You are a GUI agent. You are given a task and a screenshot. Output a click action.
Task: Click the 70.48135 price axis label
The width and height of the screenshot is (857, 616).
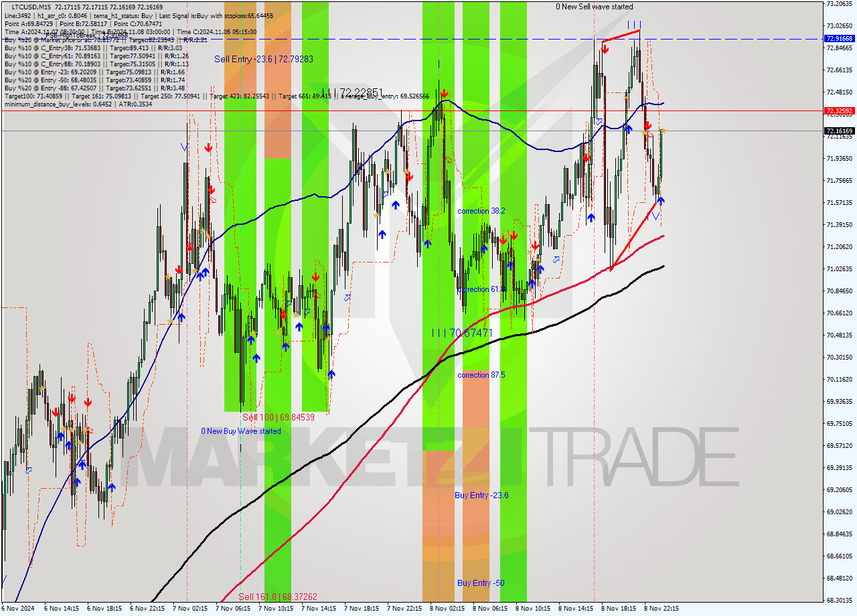pyautogui.click(x=839, y=335)
